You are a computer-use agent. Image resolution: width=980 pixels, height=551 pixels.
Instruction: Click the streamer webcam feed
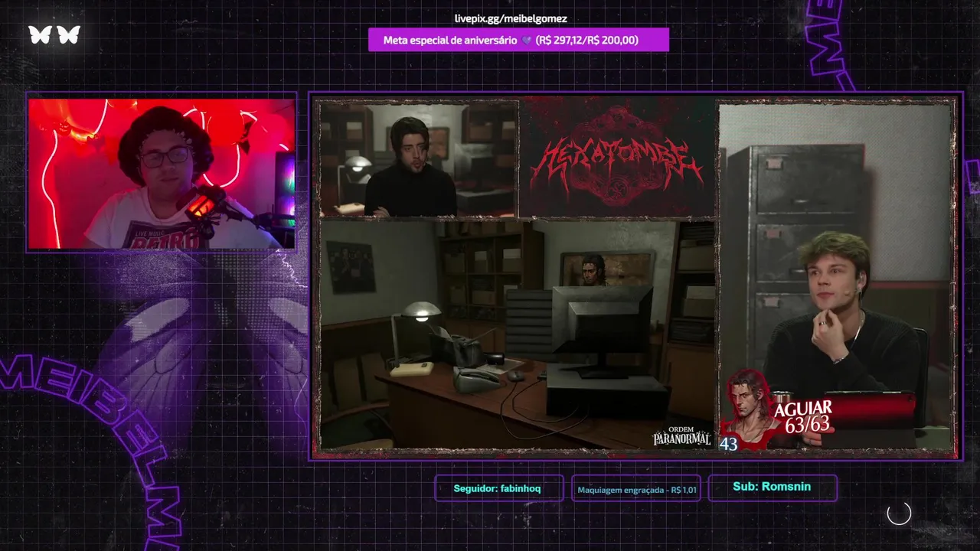162,173
